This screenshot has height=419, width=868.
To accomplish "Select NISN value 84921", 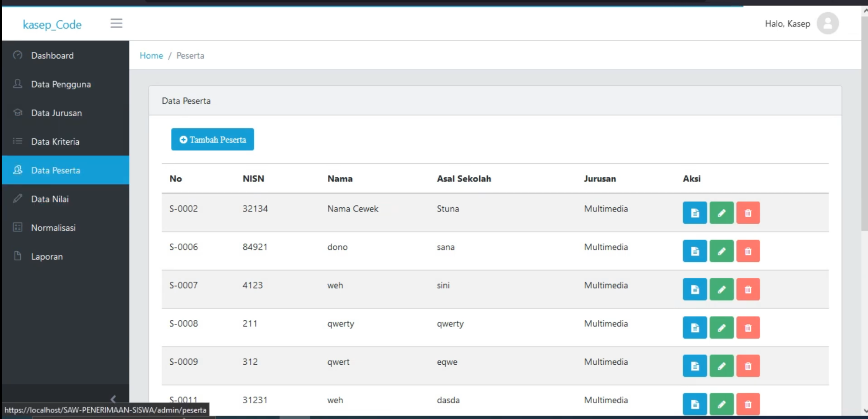I will tap(255, 247).
